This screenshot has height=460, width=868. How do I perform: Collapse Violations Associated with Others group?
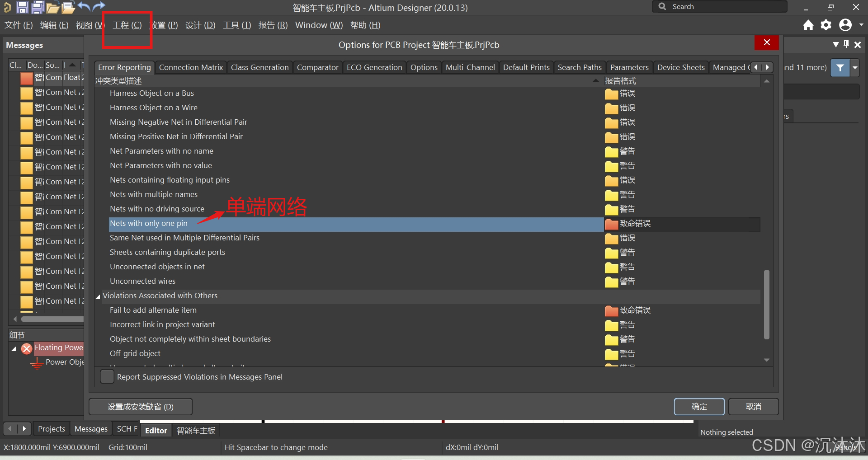pyautogui.click(x=98, y=296)
